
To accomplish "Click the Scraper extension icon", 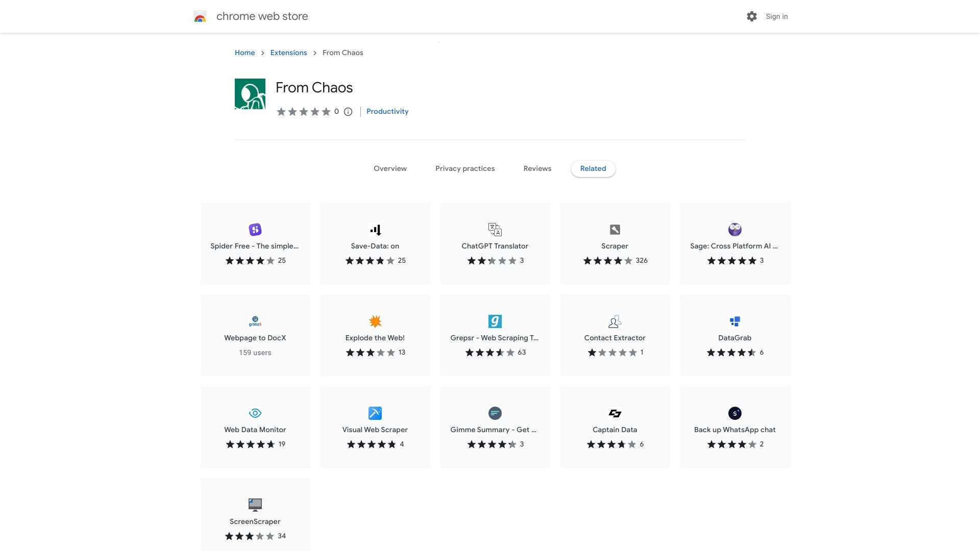I will [x=615, y=230].
